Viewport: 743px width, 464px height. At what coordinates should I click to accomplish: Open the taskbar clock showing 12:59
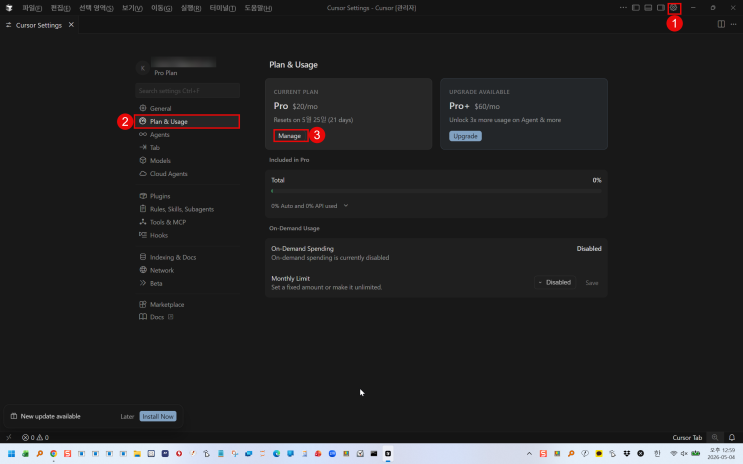(x=721, y=454)
